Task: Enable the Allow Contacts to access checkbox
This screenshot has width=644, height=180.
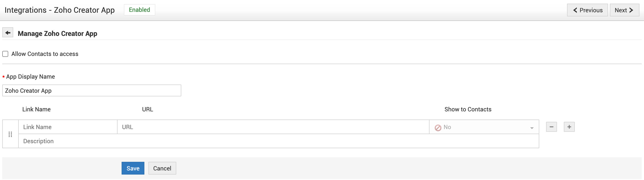Action: 5,54
